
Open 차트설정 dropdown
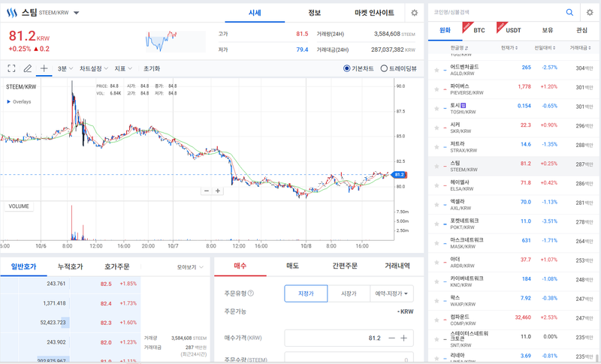pos(94,68)
